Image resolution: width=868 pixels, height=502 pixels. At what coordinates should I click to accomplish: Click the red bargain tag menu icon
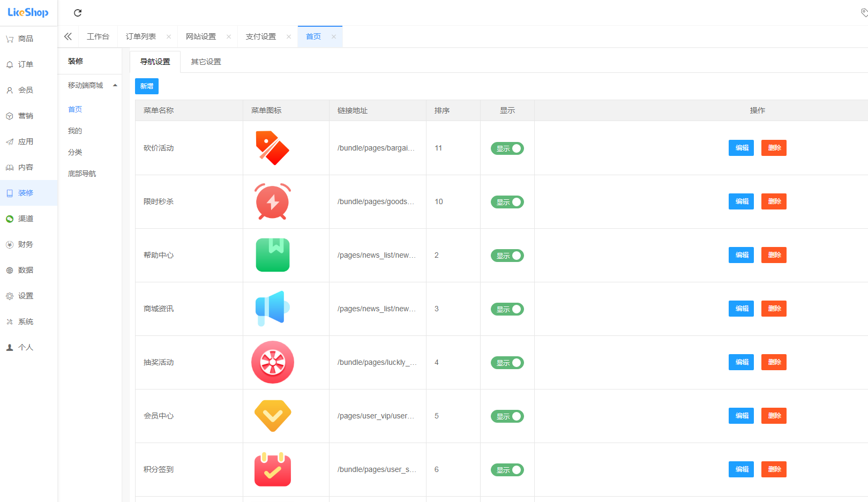[272, 148]
